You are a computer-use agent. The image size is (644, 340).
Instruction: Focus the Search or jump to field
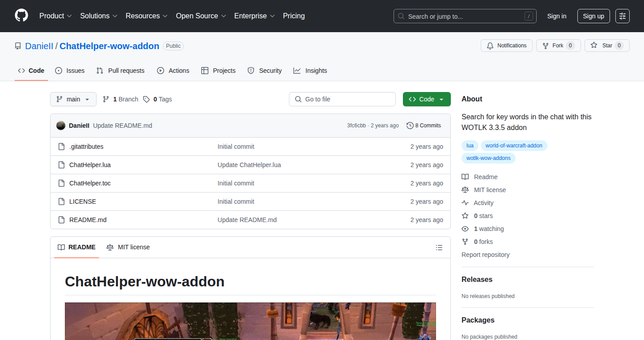[x=465, y=16]
